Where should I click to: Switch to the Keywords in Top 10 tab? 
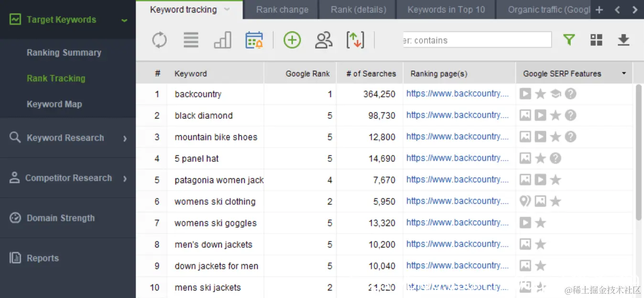point(446,10)
